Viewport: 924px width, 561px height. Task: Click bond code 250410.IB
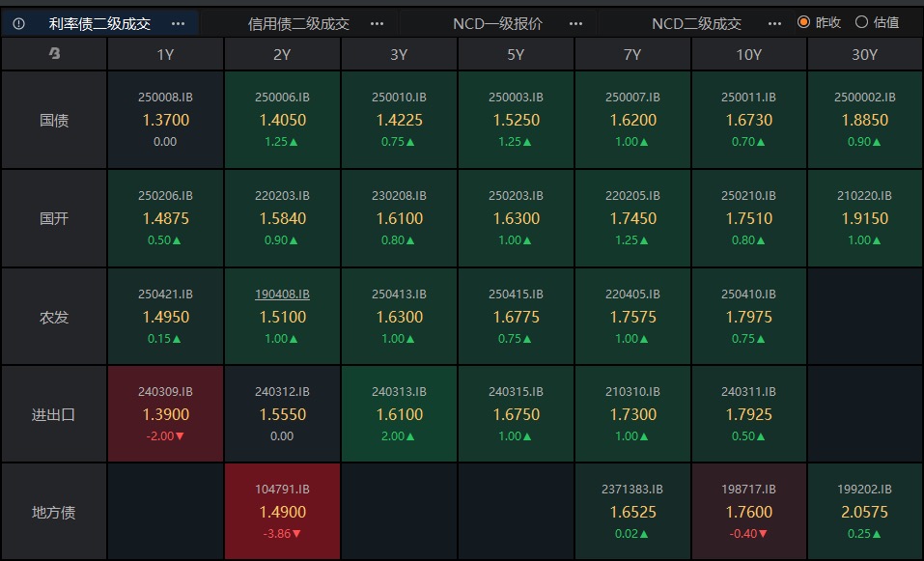pyautogui.click(x=749, y=295)
